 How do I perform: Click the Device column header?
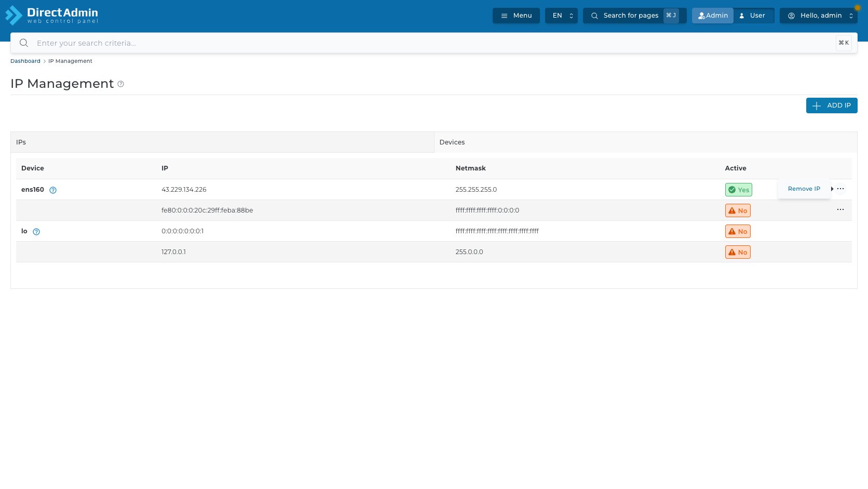(33, 168)
